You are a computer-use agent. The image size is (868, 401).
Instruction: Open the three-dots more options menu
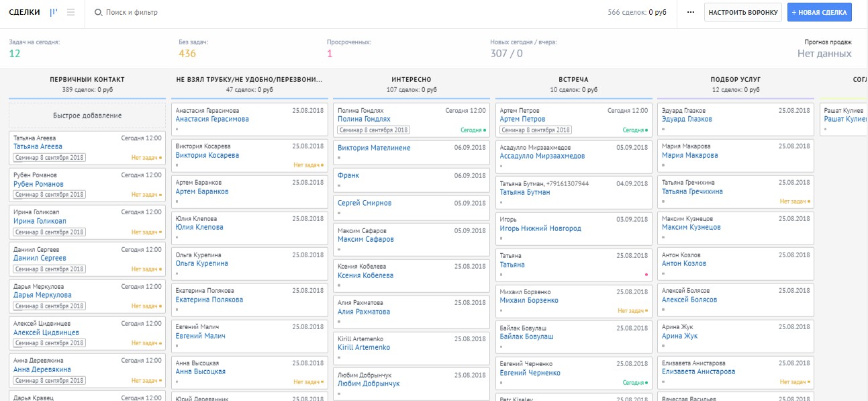[x=691, y=12]
